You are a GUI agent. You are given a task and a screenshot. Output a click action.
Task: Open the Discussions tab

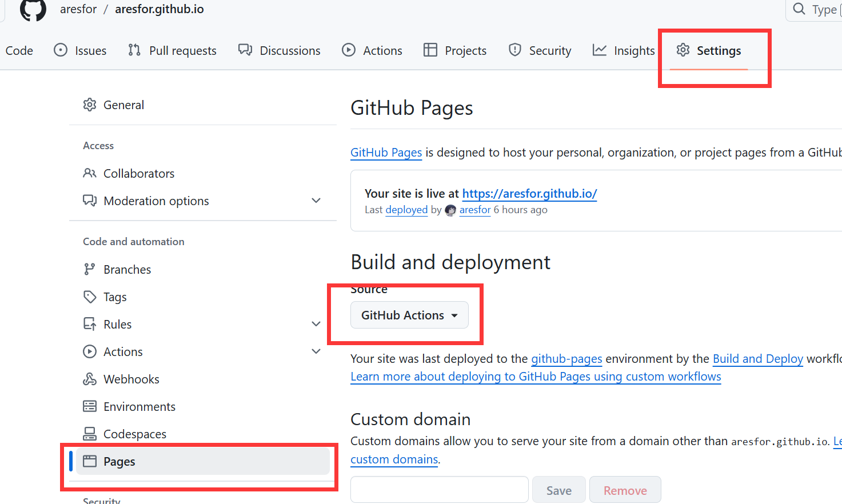tap(290, 51)
